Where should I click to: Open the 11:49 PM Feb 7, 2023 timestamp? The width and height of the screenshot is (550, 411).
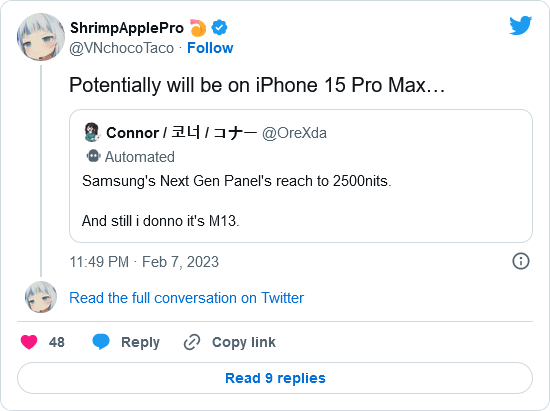[x=144, y=262]
